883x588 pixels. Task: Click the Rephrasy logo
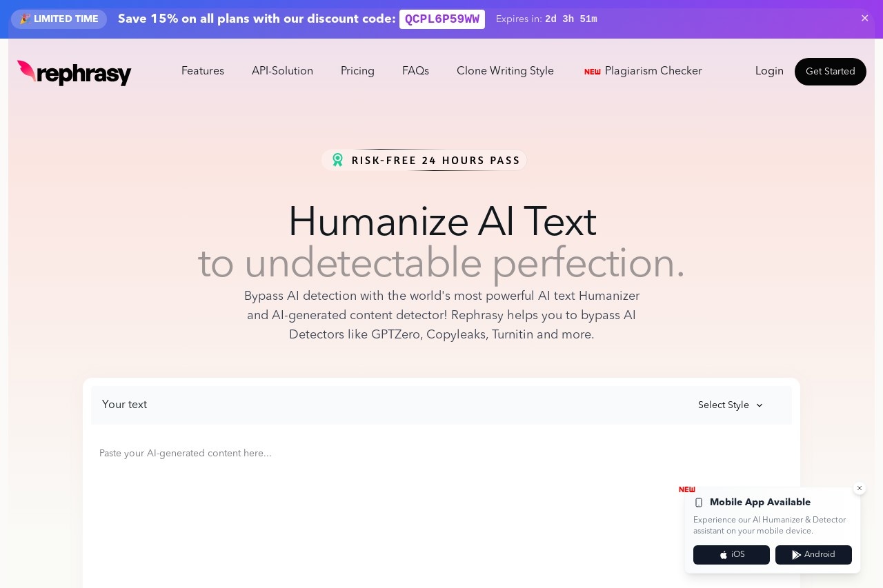(x=75, y=72)
